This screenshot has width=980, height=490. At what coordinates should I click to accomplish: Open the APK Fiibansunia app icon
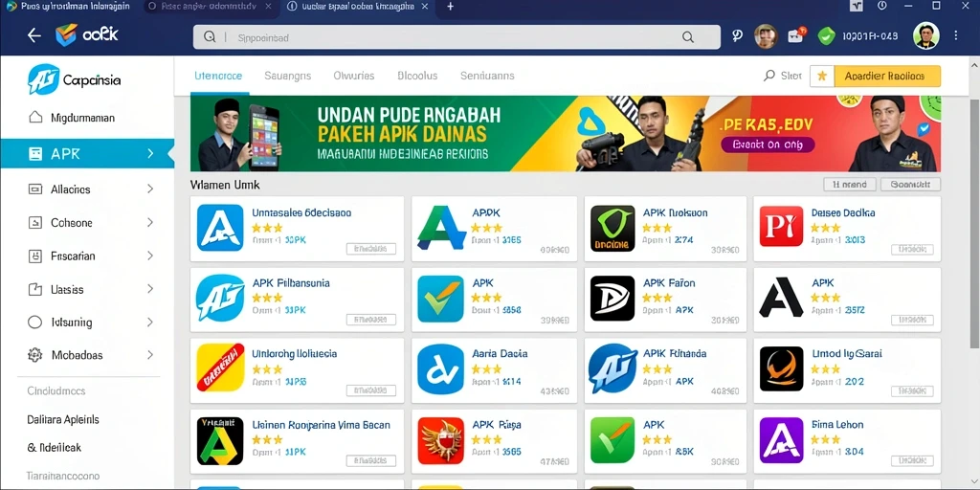[220, 299]
